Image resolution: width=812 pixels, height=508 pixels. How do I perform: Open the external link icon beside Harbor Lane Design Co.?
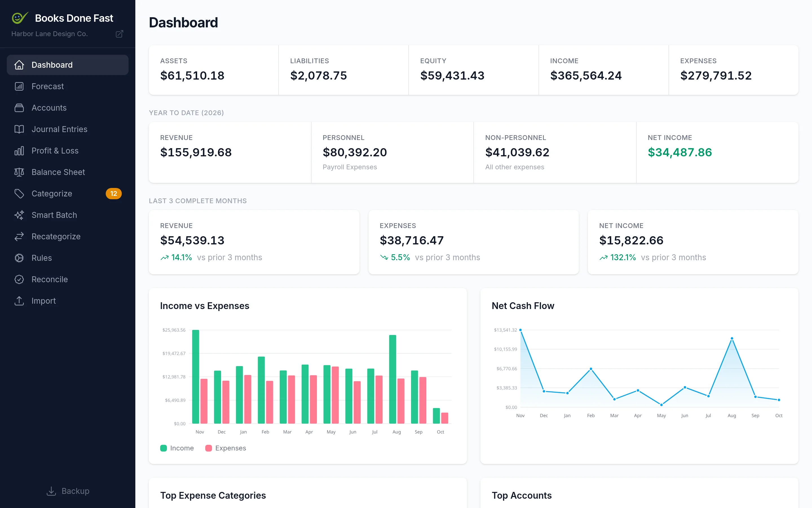point(120,34)
